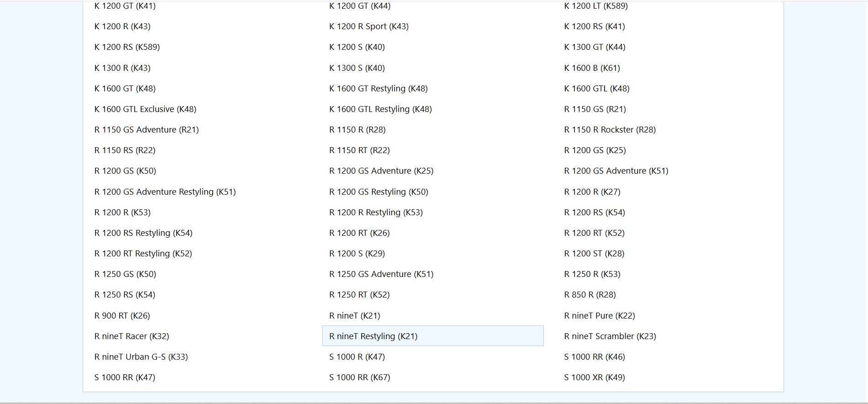Click the S 1000 XR (K49) model
This screenshot has height=404, width=868.
[594, 377]
